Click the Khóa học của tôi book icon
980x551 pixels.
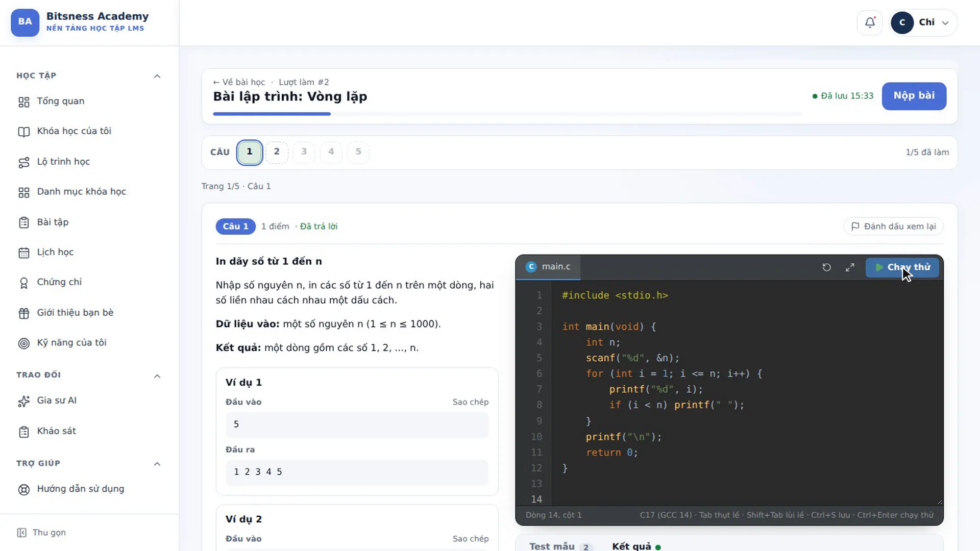24,132
